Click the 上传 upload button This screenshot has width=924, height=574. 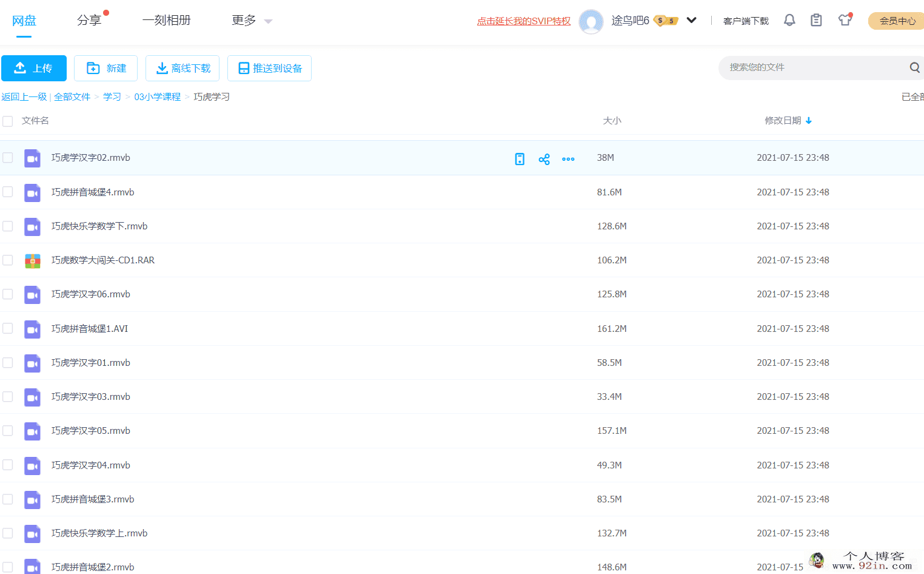pyautogui.click(x=34, y=68)
